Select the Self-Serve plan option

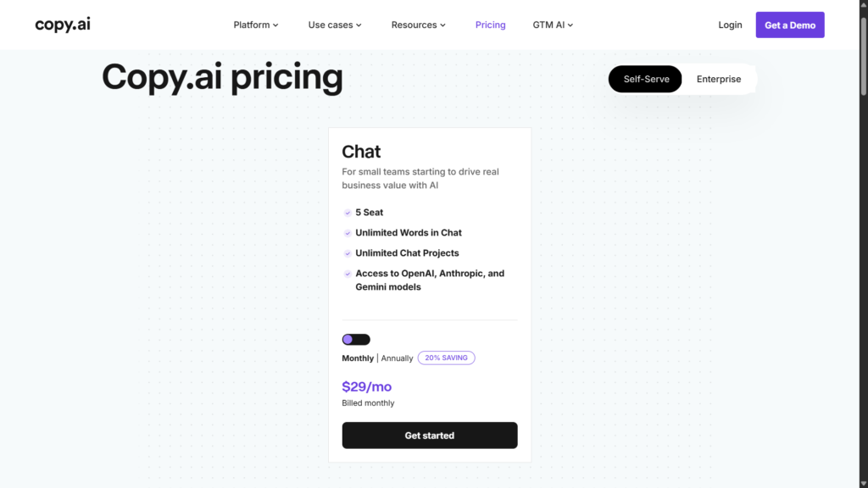645,79
